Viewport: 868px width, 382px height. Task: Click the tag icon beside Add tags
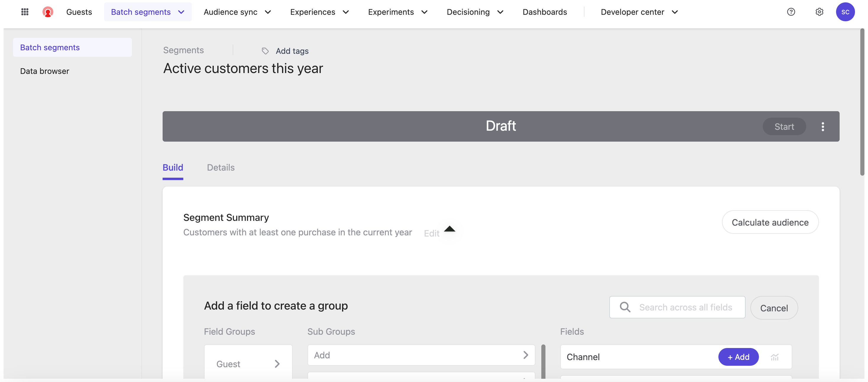coord(265,51)
